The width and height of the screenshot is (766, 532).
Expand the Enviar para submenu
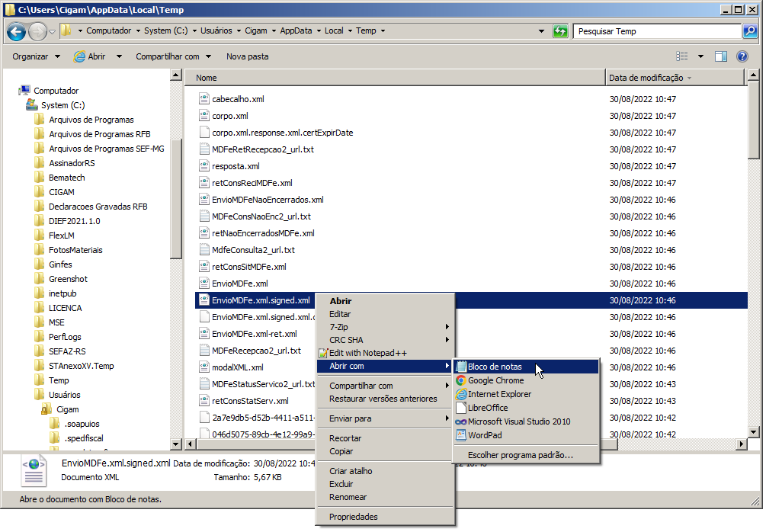[385, 418]
